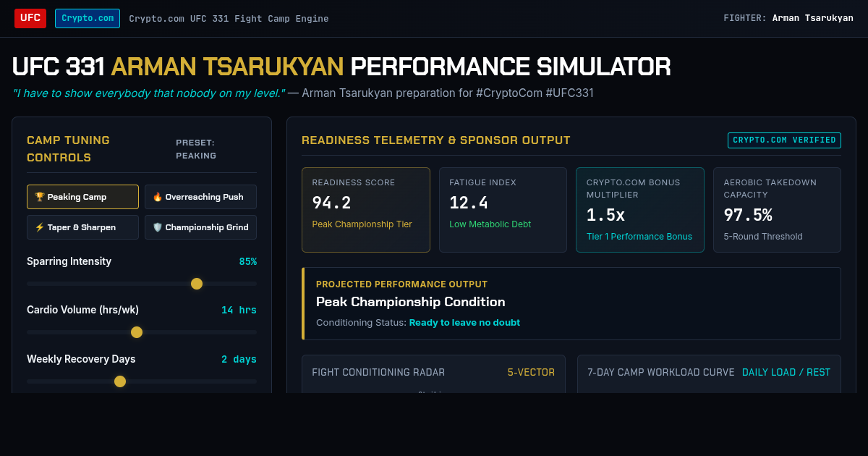
Task: Click the shield icon on Championship Grind
Action: 158,227
